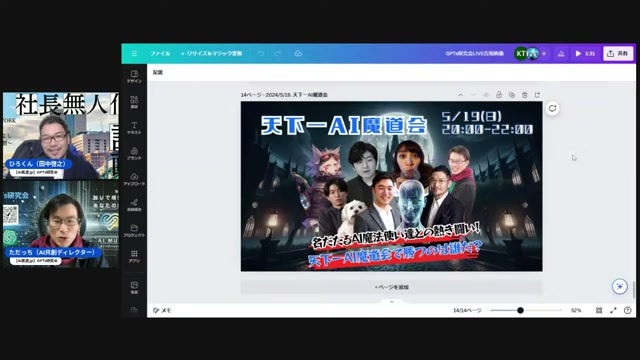Add a collaborator with plus icon
The width and height of the screenshot is (640, 360).
pos(544,53)
